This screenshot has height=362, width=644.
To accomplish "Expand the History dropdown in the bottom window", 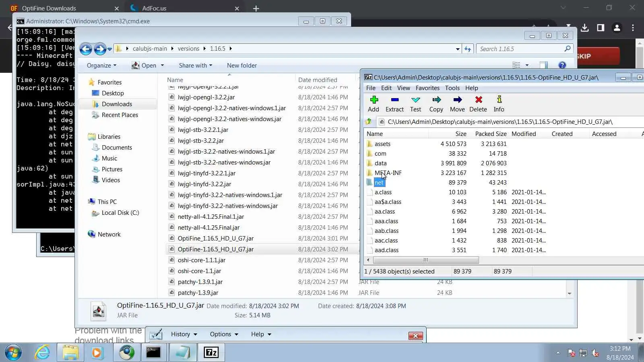I will (184, 334).
